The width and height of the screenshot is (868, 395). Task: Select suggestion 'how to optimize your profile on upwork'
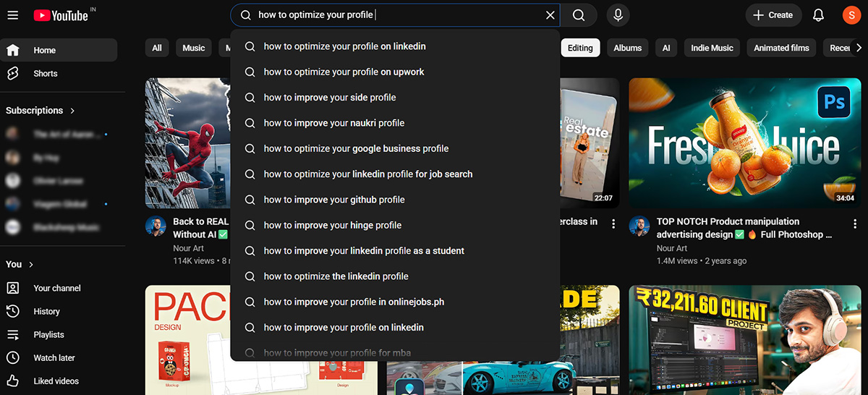pyautogui.click(x=395, y=72)
